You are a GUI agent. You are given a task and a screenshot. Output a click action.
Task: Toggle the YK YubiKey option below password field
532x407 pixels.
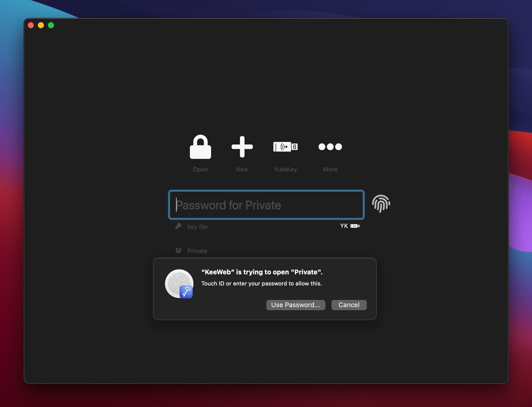click(350, 226)
